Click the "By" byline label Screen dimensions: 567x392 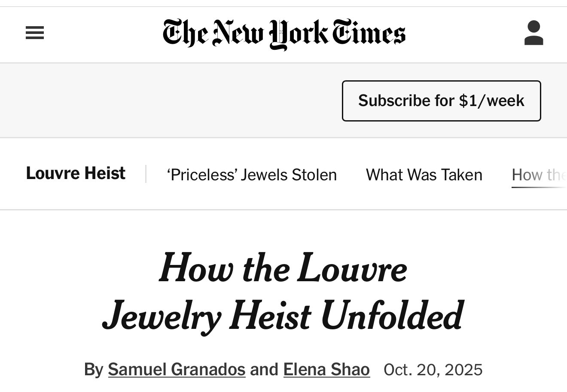click(93, 369)
